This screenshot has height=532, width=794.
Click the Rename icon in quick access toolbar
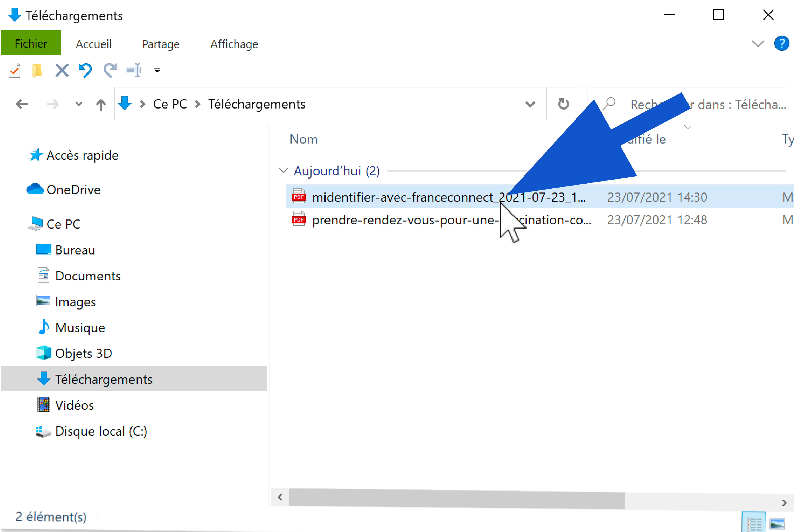(133, 71)
